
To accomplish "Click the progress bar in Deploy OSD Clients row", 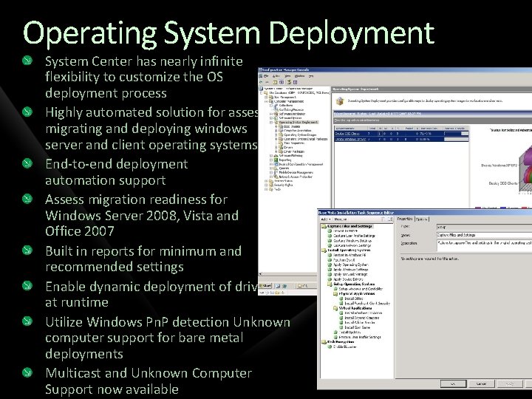I will coord(457,134).
